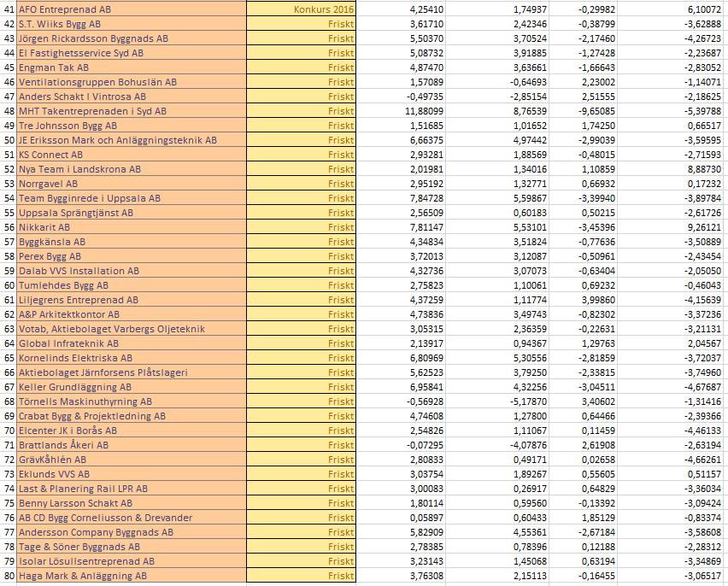This screenshot has width=728, height=586.
Task: Select 'Crabat Bygg & Projektledning AB'
Action: point(132,416)
